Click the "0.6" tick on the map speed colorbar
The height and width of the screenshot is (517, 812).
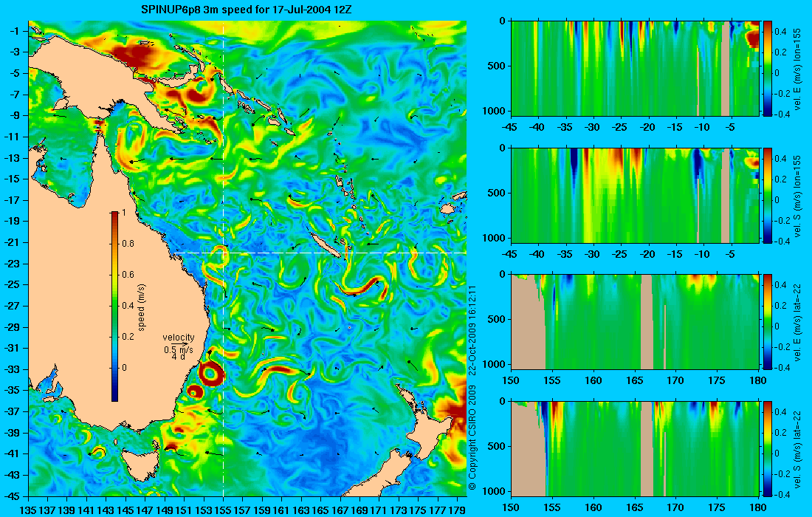pos(128,275)
